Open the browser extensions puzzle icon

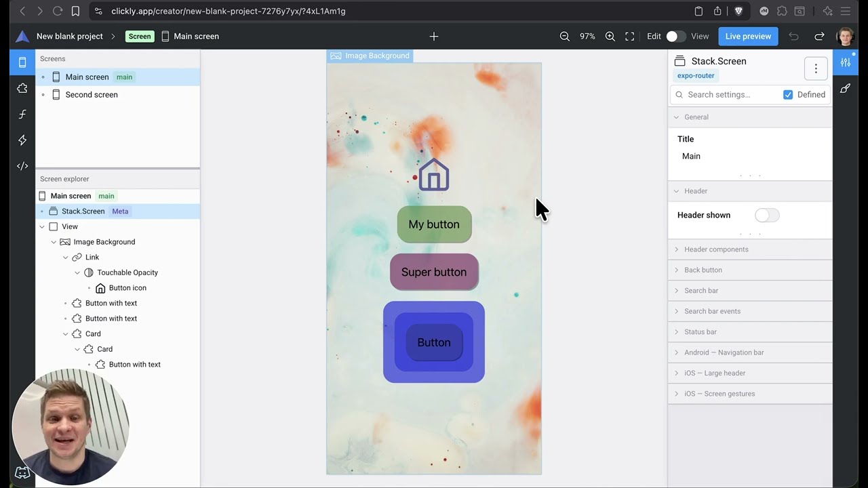click(x=782, y=11)
